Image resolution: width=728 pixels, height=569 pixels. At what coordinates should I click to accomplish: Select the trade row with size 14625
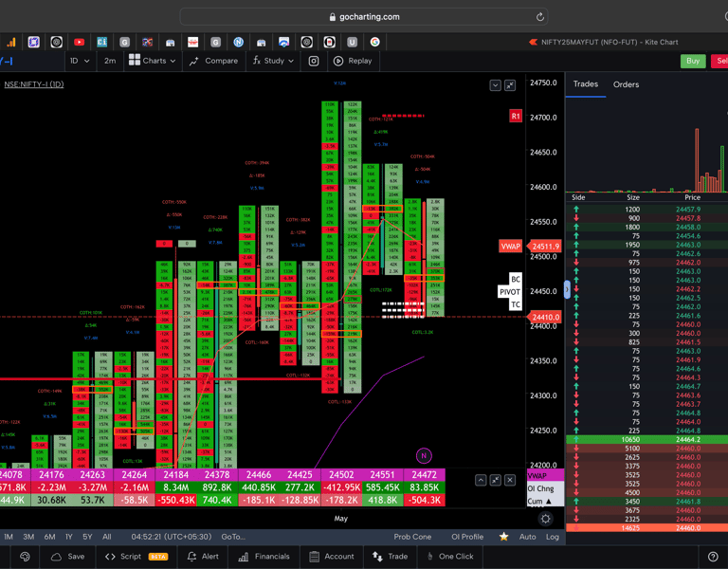point(646,527)
